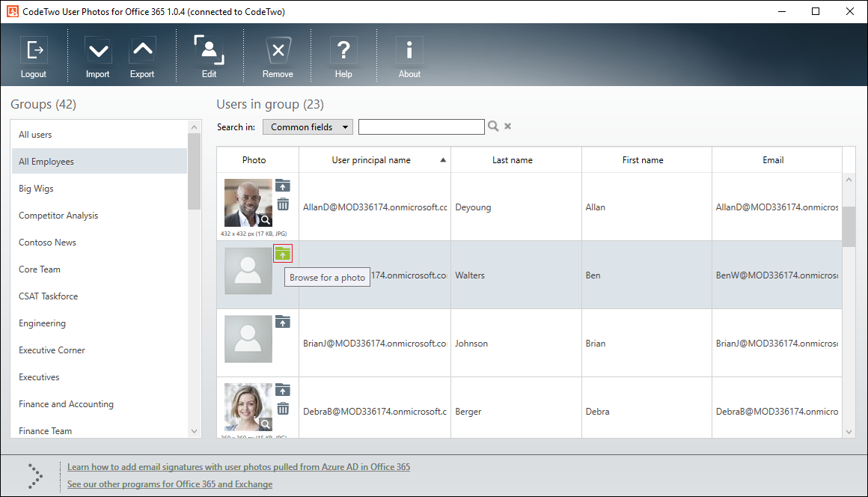This screenshot has height=497, width=868.
Task: Click the Remove photo toolbar icon
Action: tap(278, 50)
